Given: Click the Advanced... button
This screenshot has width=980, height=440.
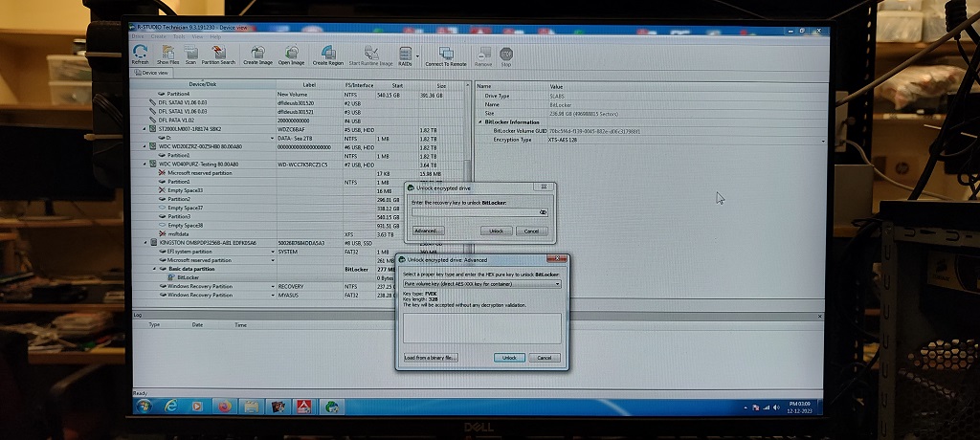Looking at the screenshot, I should click(x=428, y=231).
